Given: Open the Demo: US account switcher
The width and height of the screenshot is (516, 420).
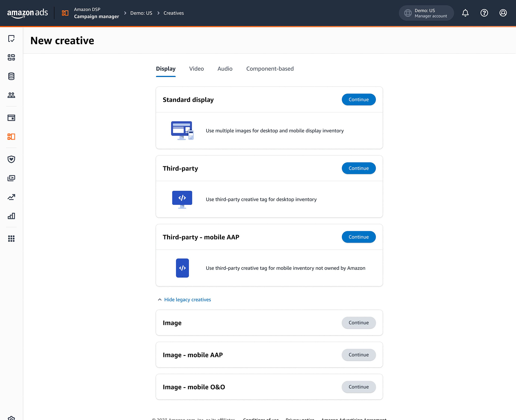Looking at the screenshot, I should tap(426, 13).
